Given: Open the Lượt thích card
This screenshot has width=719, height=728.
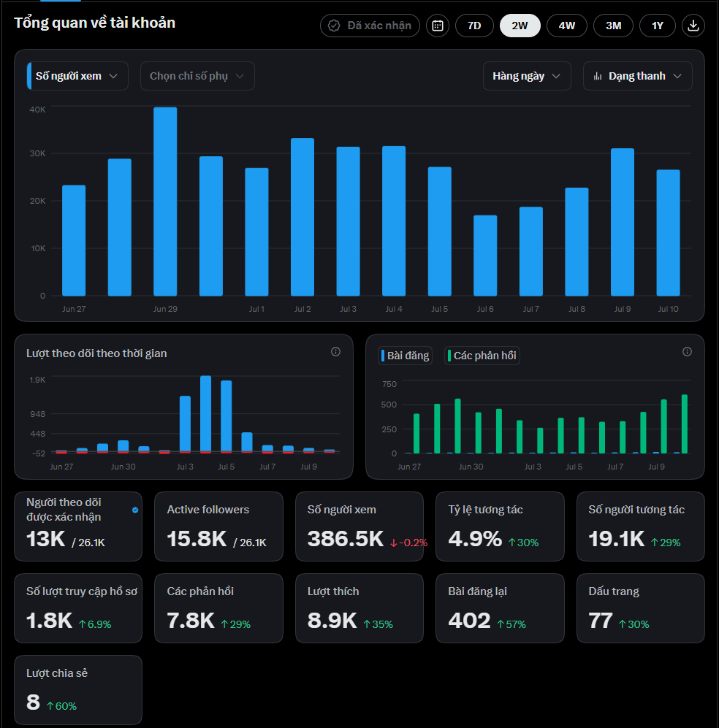Looking at the screenshot, I should (359, 608).
